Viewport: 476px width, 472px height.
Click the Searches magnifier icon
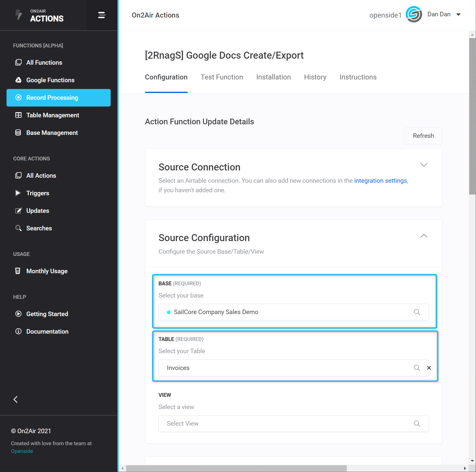(x=19, y=228)
